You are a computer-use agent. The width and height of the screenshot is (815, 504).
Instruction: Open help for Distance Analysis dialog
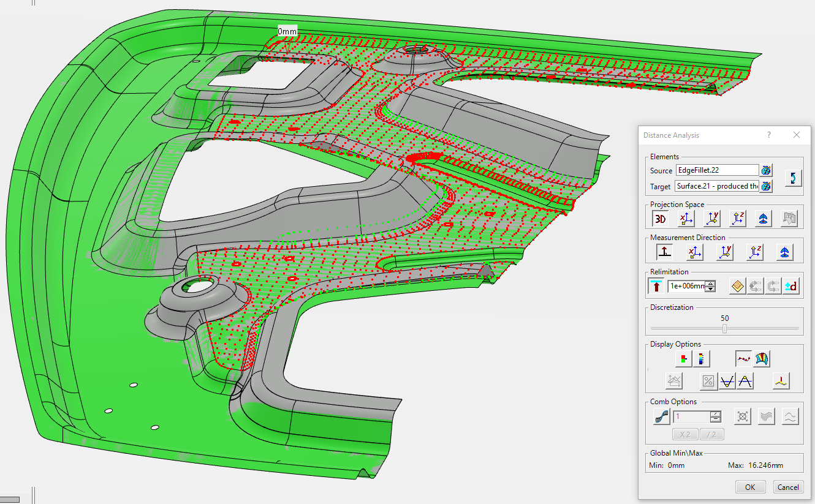(769, 135)
